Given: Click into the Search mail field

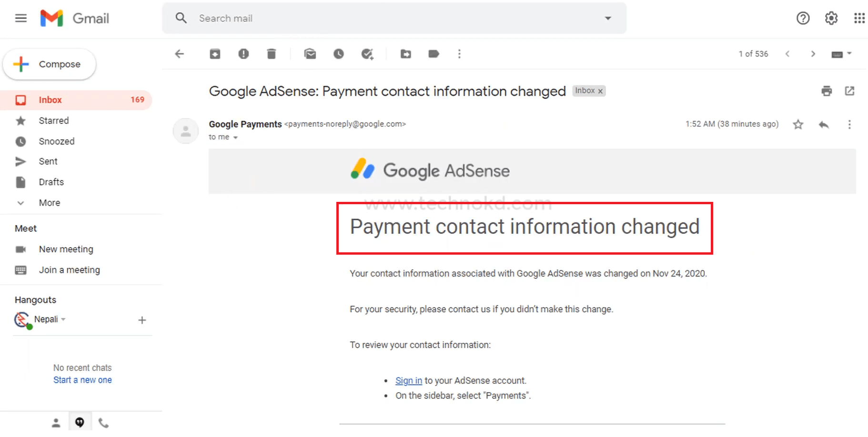Looking at the screenshot, I should coord(395,18).
